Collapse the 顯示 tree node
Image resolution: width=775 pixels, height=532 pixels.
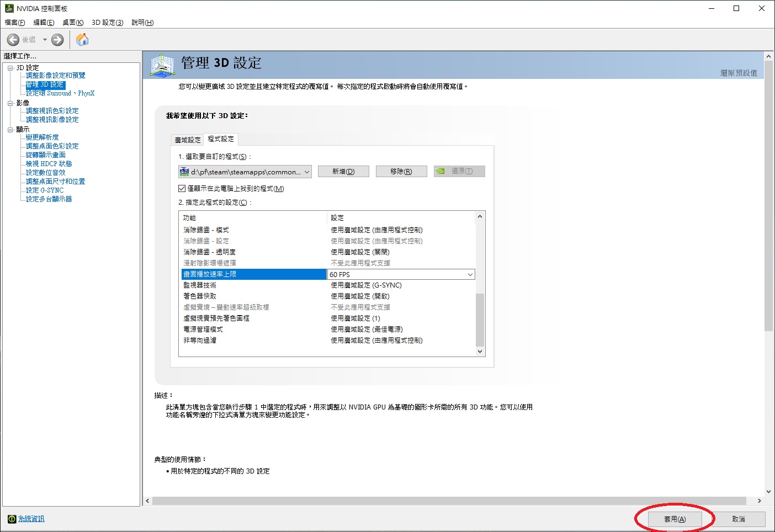pos(10,130)
